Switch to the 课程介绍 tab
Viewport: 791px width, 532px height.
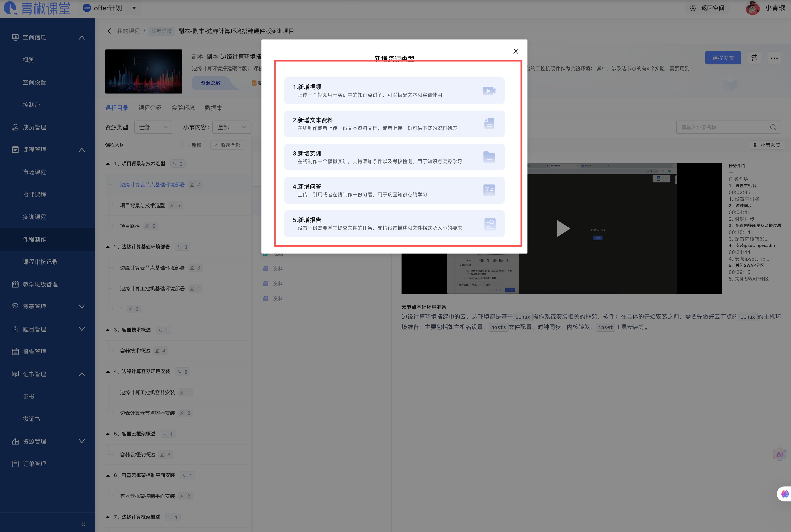coord(150,108)
